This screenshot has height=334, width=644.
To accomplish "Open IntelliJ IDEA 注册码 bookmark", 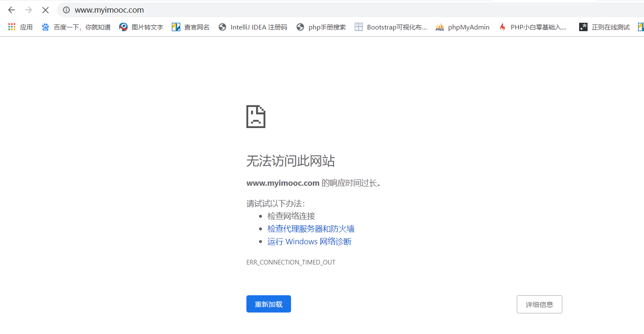I will click(259, 27).
